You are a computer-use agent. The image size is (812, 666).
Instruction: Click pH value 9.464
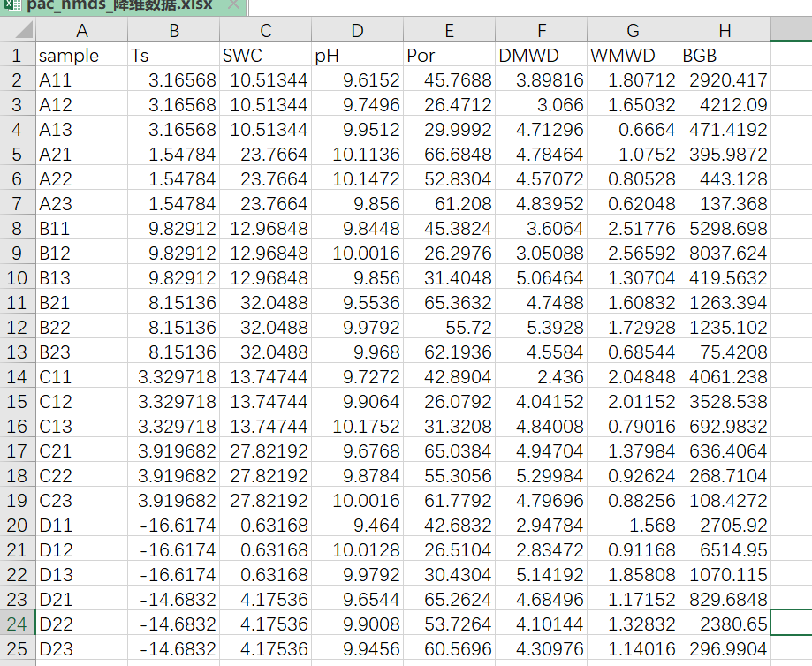coord(357,525)
